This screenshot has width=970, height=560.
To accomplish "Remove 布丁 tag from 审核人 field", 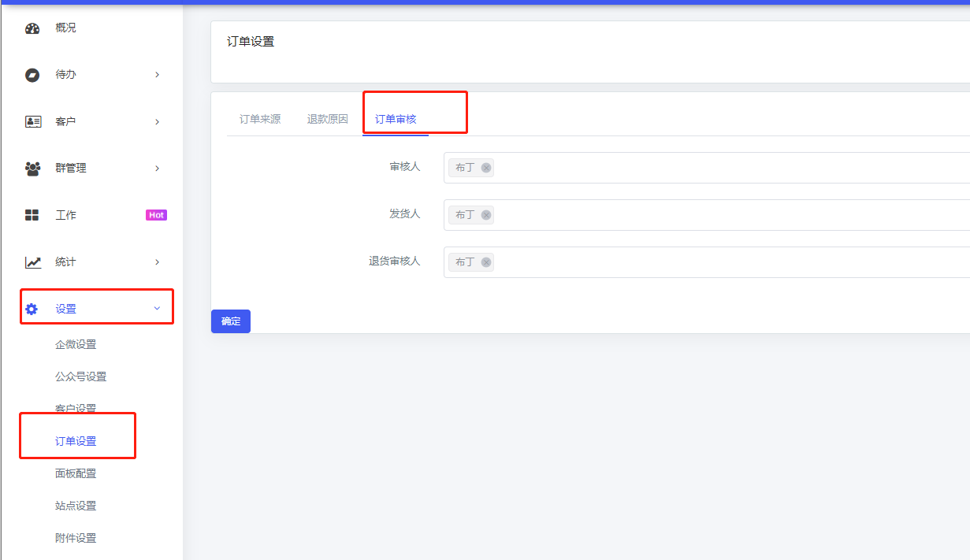I will (x=486, y=168).
